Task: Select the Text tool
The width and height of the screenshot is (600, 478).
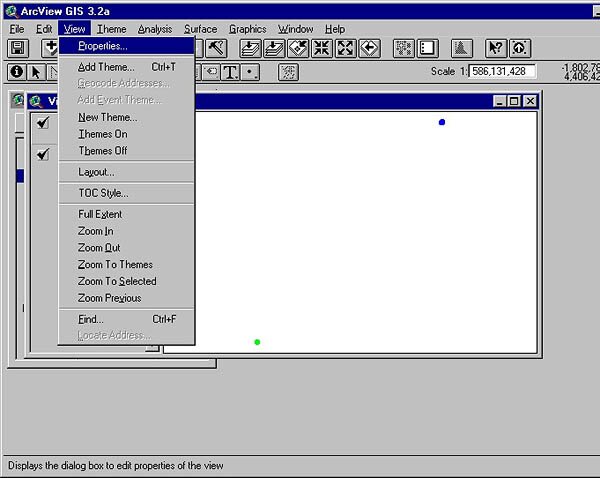Action: click(230, 72)
